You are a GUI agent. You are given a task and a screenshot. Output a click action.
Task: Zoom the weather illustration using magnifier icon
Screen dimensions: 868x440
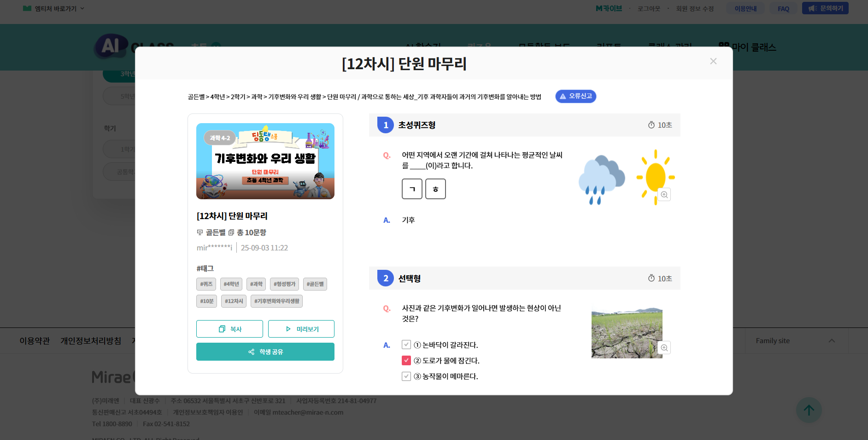(x=664, y=195)
